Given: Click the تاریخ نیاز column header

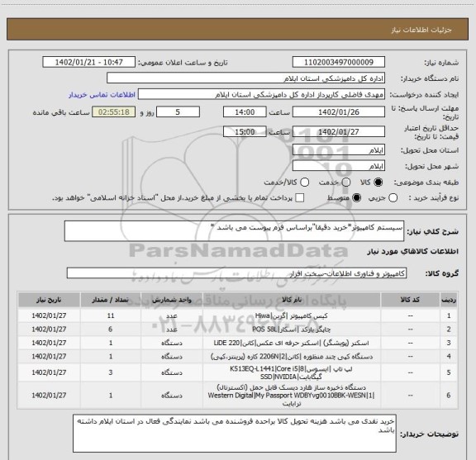Looking at the screenshot, I should coord(49,300).
